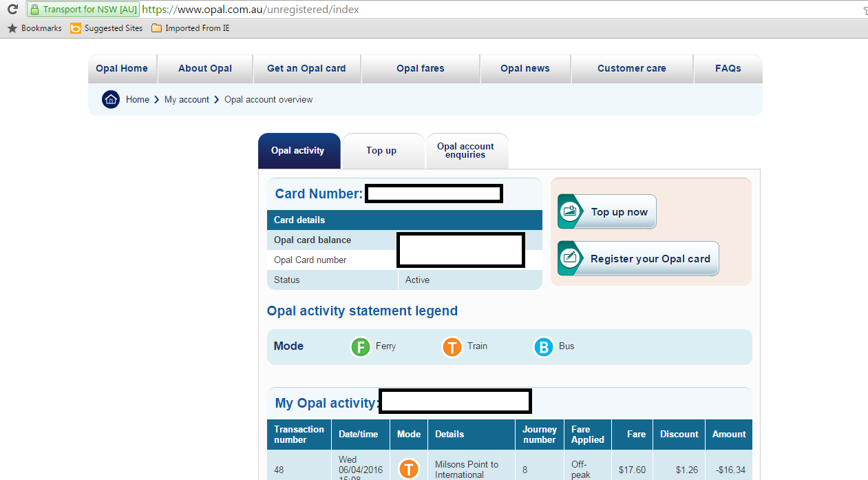868x480 pixels.
Task: Open Opal fares menu
Action: [421, 68]
